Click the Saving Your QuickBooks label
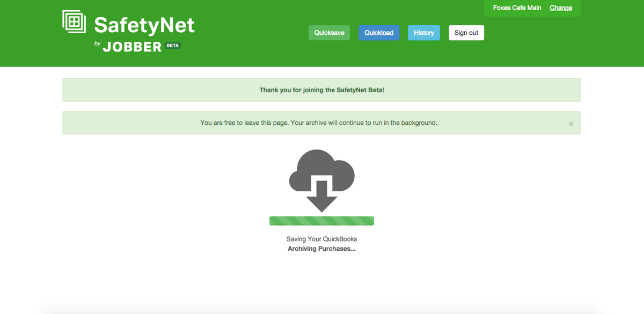644x314 pixels. [x=320, y=239]
